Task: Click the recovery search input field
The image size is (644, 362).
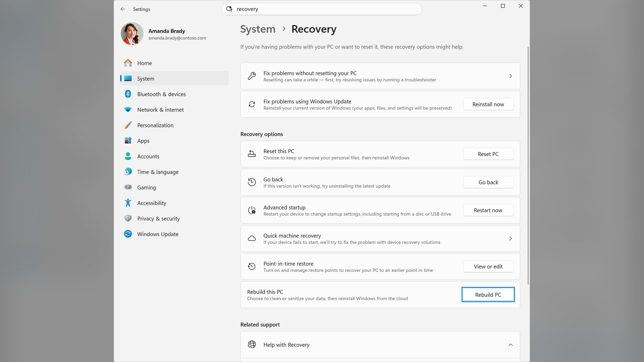Action: (x=322, y=9)
